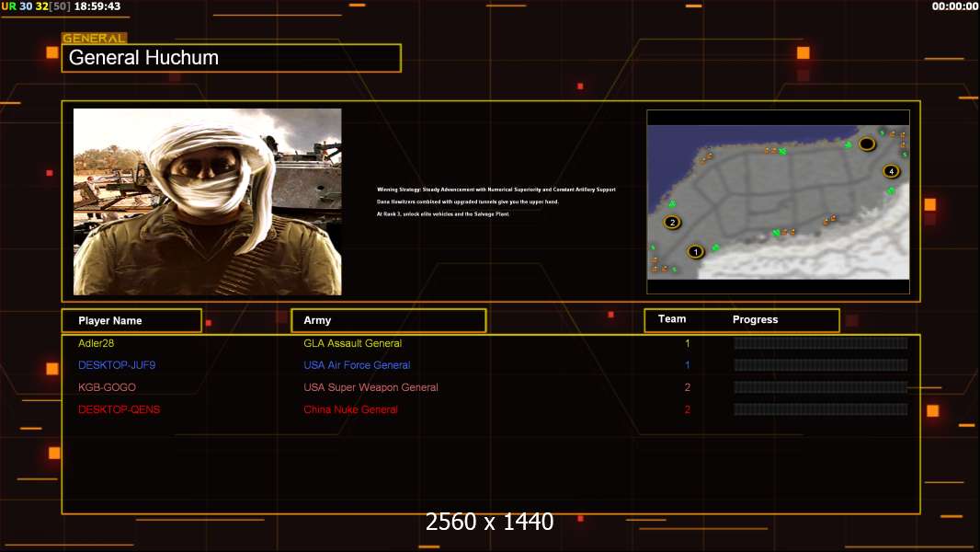Click the Progress column header
980x552 pixels.
[755, 319]
